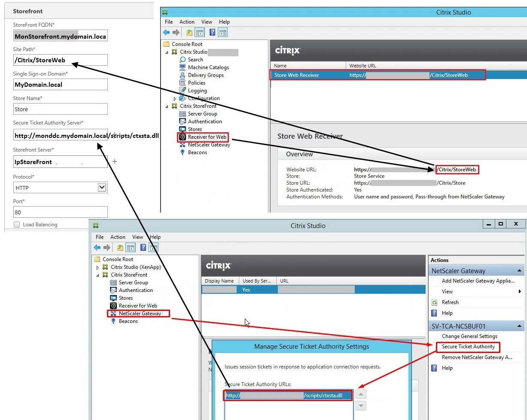Open Help under SV-TCA-NCSBUF01 actions
The image size is (527, 420).
pos(447,368)
